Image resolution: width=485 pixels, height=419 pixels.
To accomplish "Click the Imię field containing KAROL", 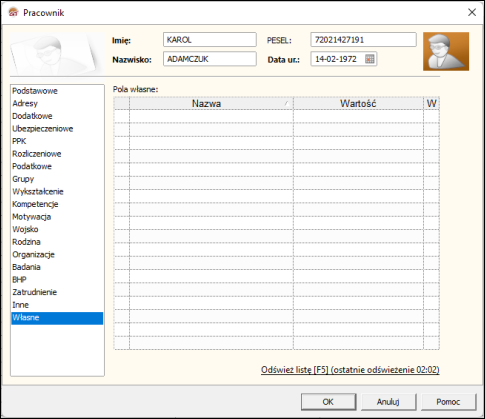I will coord(210,40).
